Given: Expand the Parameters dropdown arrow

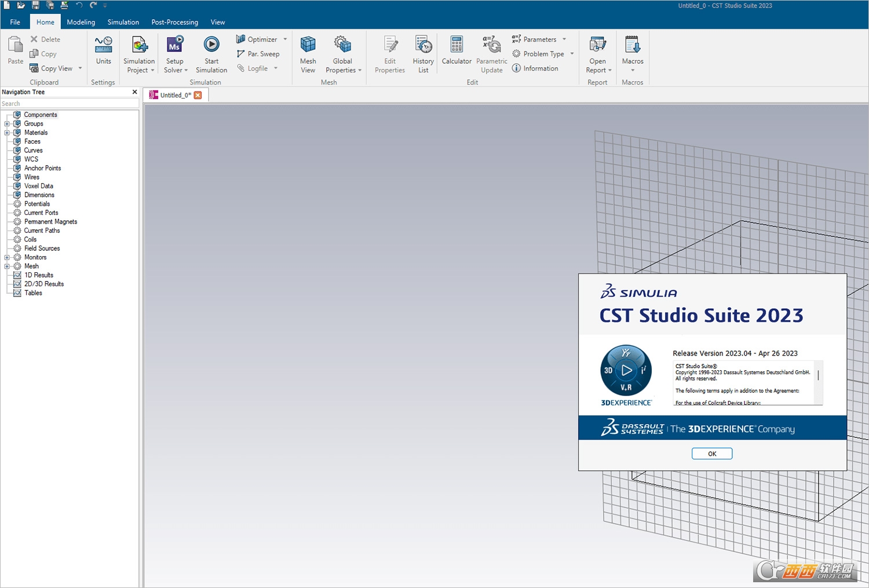Looking at the screenshot, I should click(564, 39).
